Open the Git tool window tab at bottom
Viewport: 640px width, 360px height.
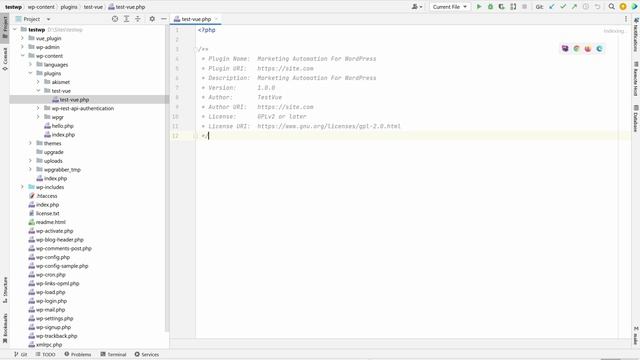20,354
